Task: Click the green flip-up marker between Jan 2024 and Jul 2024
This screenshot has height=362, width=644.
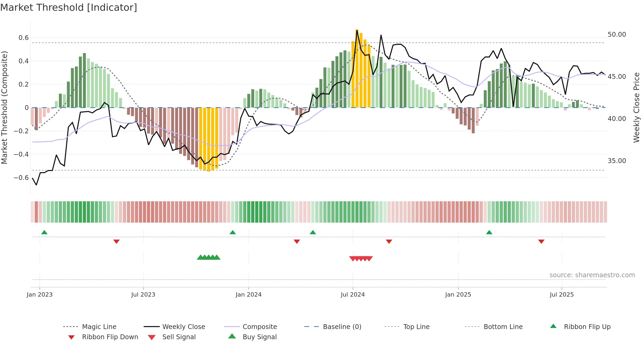Action: click(313, 232)
